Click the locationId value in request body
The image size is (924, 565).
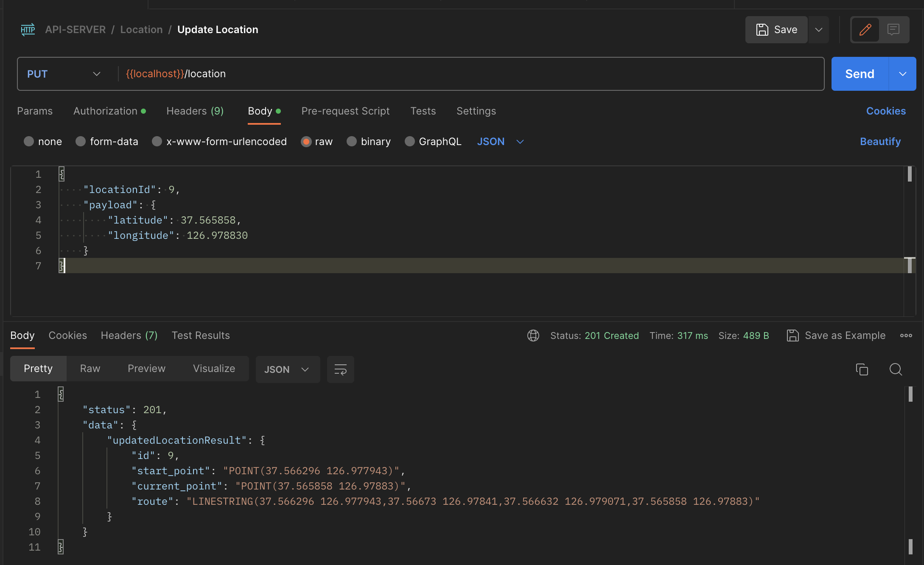pyautogui.click(x=171, y=190)
